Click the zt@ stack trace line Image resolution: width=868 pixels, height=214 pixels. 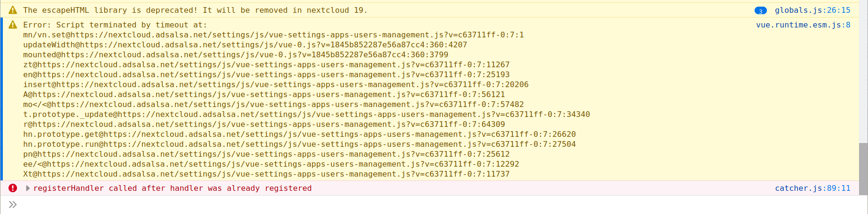pyautogui.click(x=266, y=64)
